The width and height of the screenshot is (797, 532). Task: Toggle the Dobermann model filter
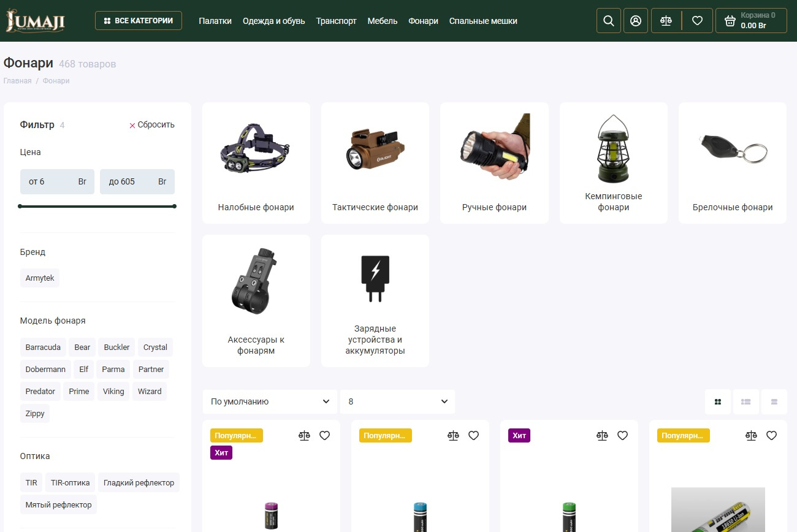click(x=45, y=370)
